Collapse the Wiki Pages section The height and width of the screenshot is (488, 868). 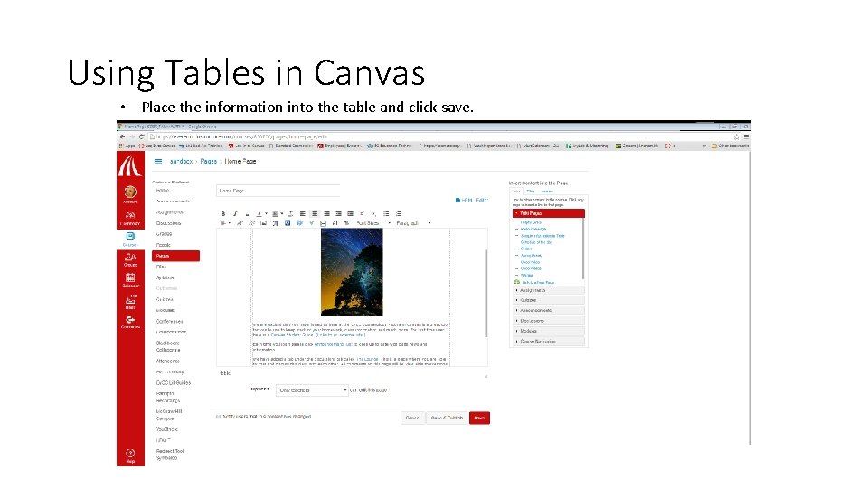pos(549,213)
